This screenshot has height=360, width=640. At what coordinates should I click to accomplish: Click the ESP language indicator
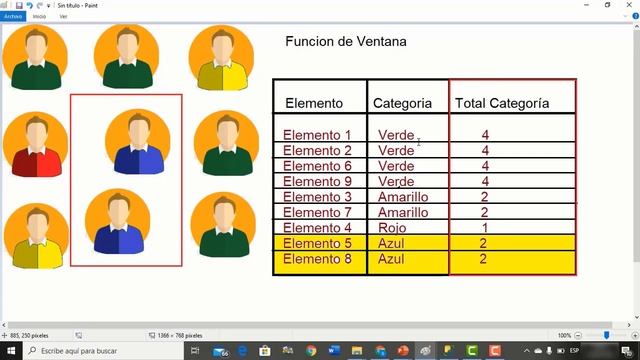pyautogui.click(x=574, y=351)
